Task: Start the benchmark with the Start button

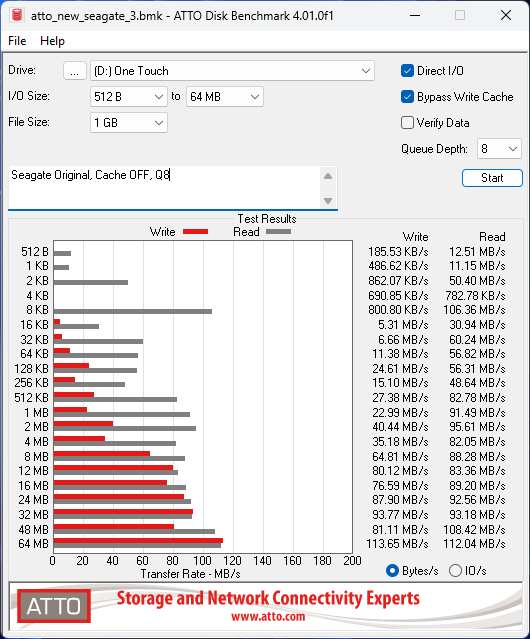Action: pyautogui.click(x=492, y=178)
